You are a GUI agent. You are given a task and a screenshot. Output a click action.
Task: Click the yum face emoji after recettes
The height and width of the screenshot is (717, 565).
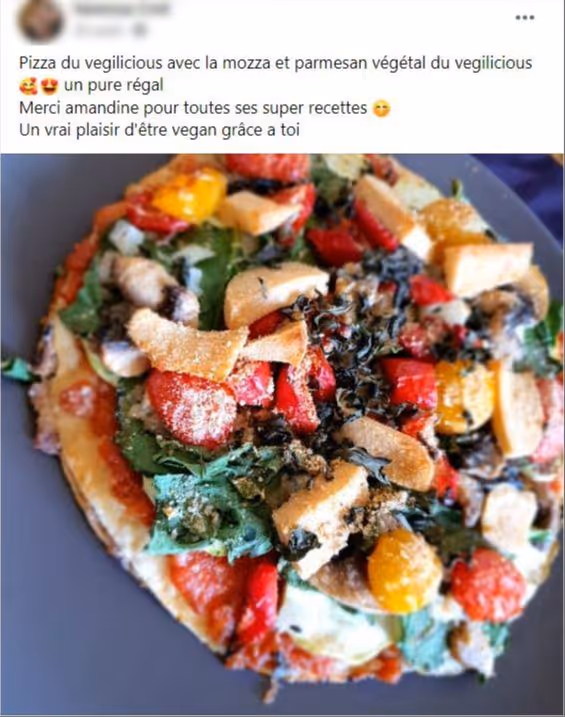(382, 109)
